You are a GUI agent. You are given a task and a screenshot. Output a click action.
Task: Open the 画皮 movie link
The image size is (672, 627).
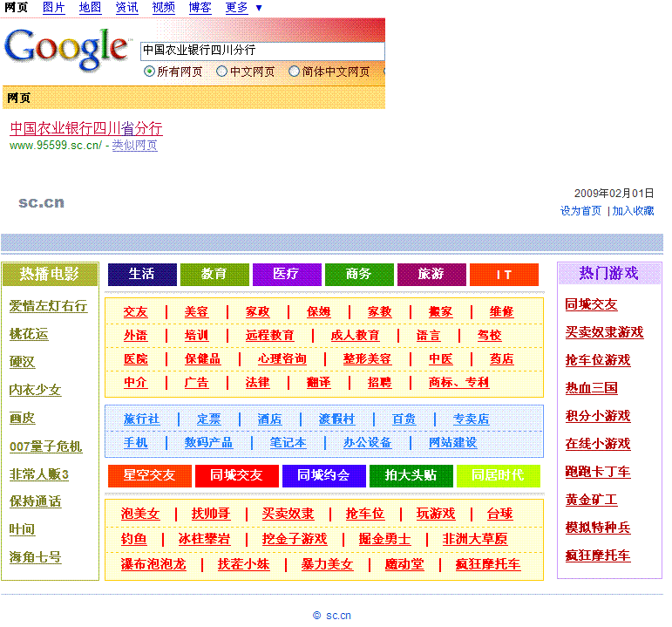pos(23,418)
